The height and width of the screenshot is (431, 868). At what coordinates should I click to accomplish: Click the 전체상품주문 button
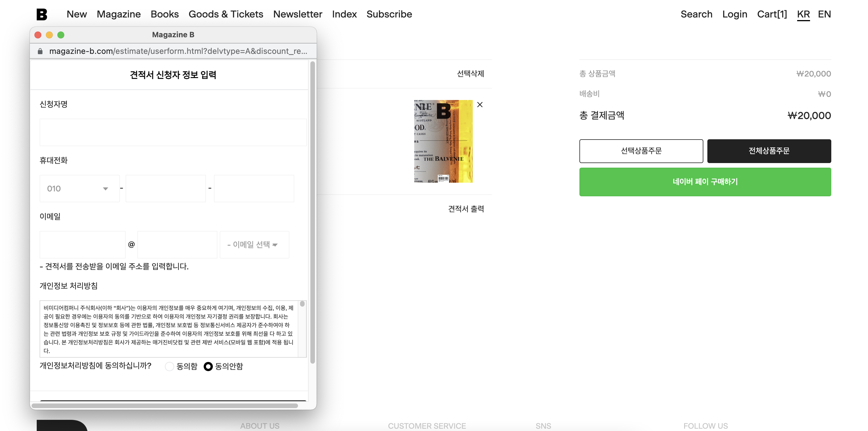click(769, 151)
